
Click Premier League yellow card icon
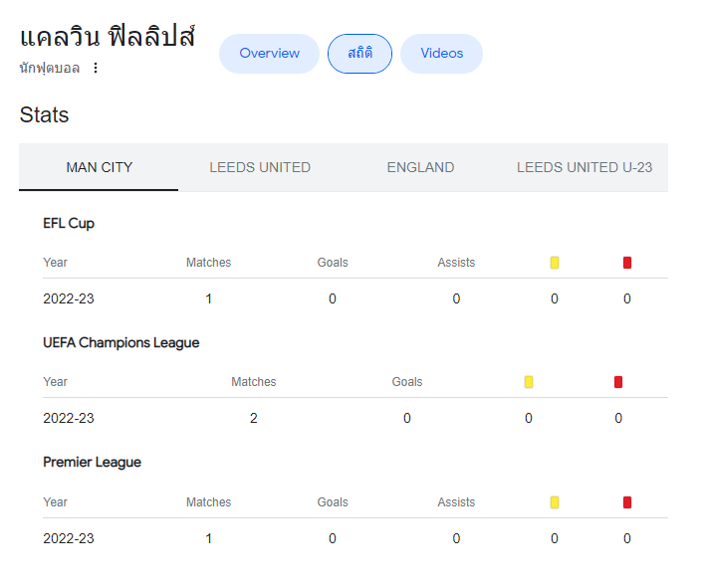pos(555,502)
